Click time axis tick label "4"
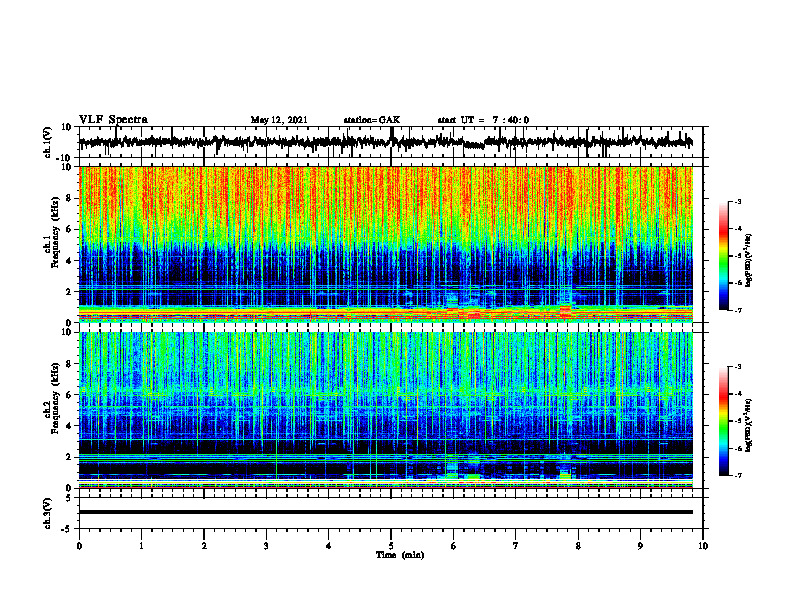Viewport: 792px width, 612px height. point(329,546)
